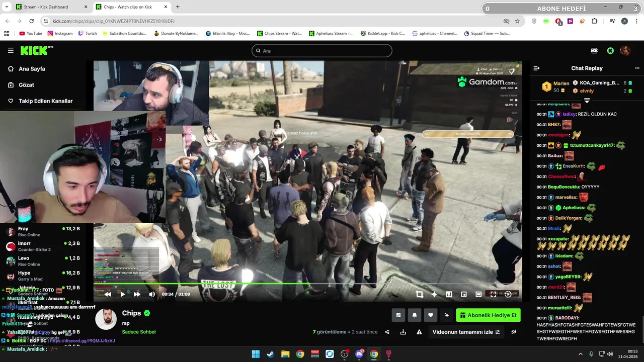The image size is (644, 362).
Task: Mute the video volume
Action: (x=152, y=294)
